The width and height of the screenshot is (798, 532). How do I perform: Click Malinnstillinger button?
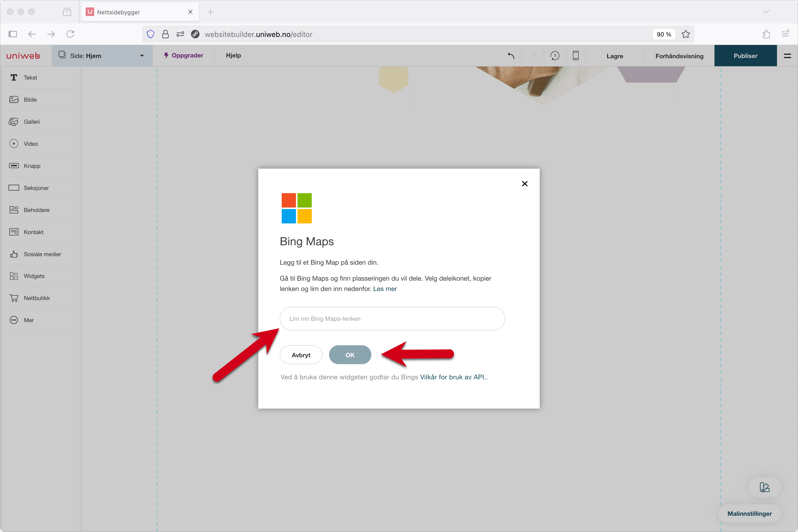[x=750, y=513]
